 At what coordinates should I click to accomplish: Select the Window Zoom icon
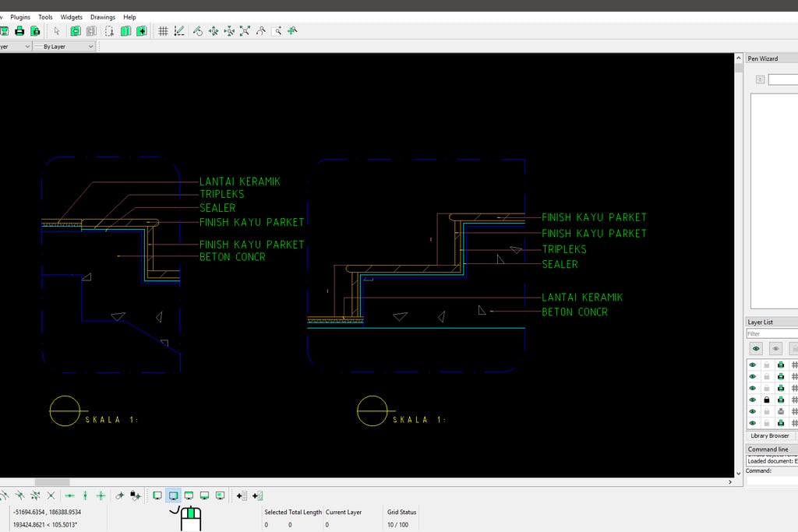277,31
